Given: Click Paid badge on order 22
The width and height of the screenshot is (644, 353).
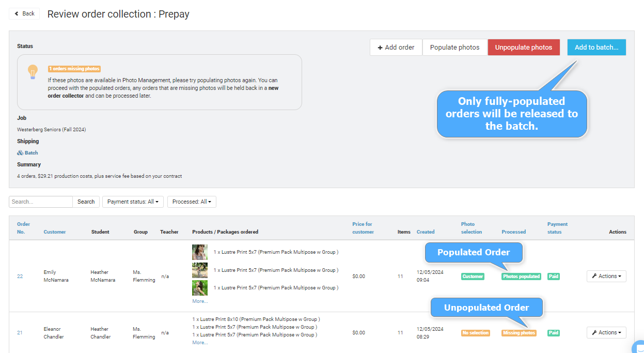Looking at the screenshot, I should 554,277.
